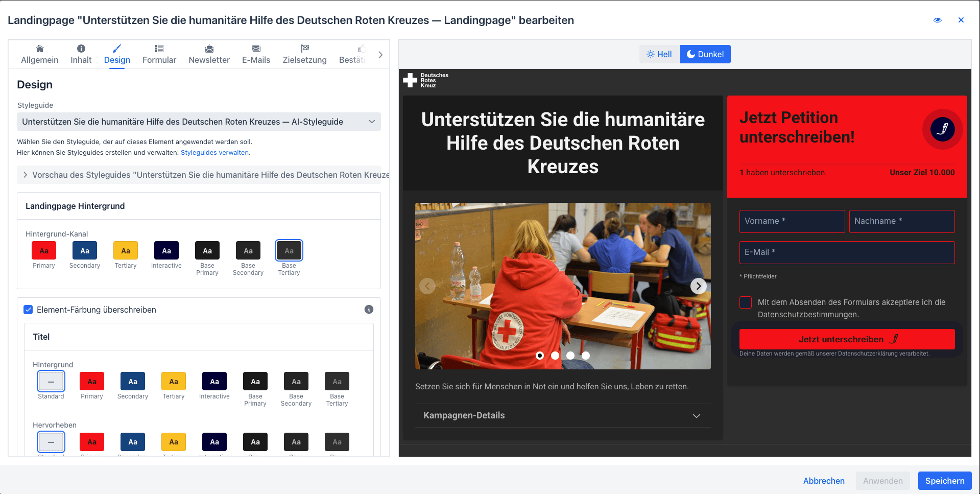Click the Vorname input field
The image size is (980, 494).
792,221
